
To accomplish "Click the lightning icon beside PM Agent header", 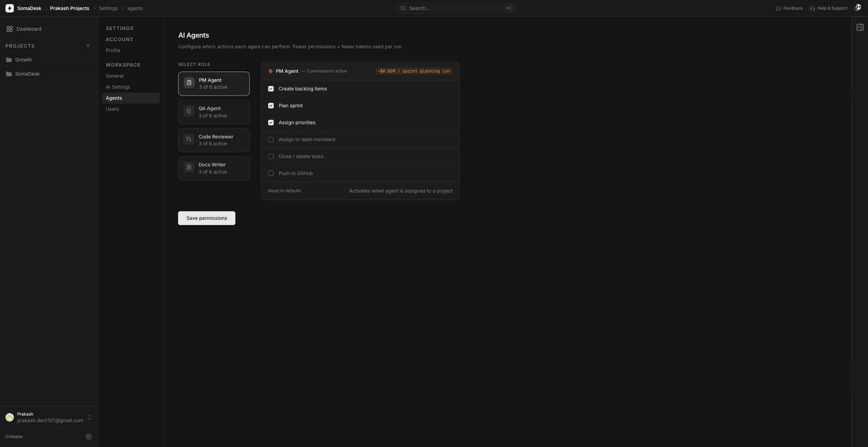I will point(271,71).
